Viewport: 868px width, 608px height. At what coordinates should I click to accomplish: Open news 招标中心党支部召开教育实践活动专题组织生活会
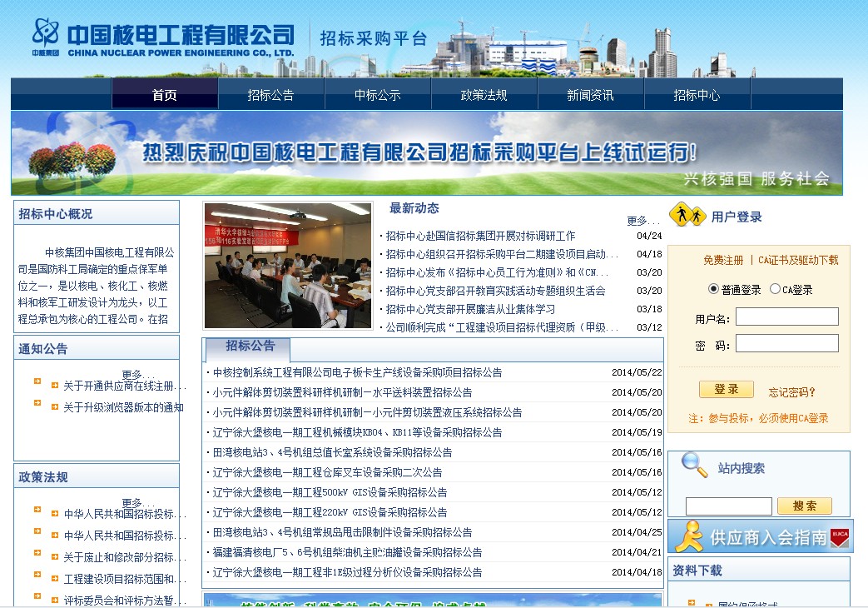(x=495, y=291)
